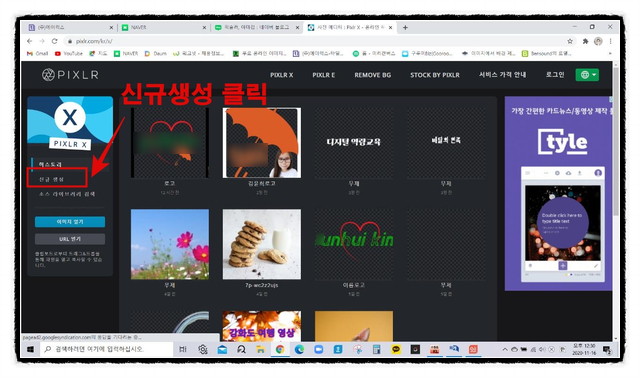This screenshot has height=378, width=640.
Task: Click the tyle advertisement banner
Action: (558, 193)
